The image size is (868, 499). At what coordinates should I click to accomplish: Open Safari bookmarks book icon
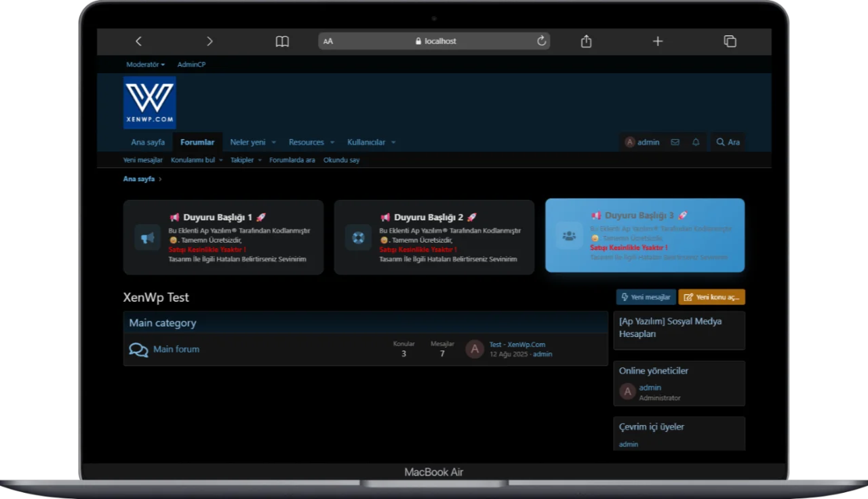pos(282,41)
